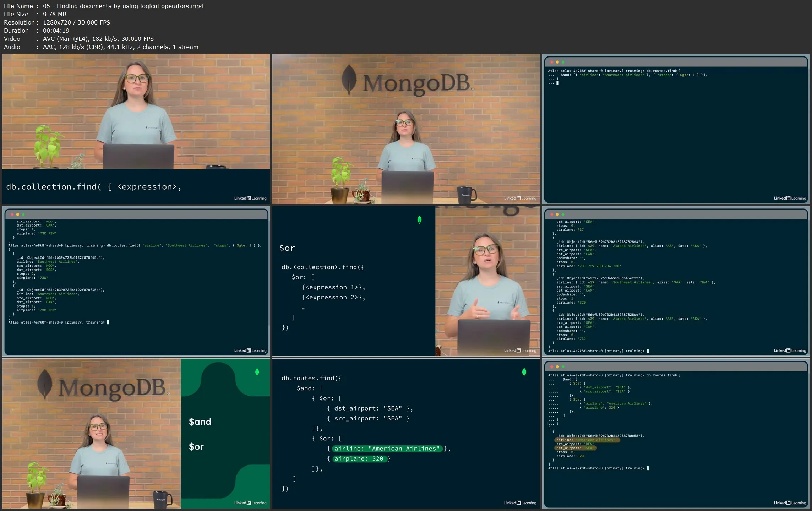
Task: Click '$and' in the green panel
Action: tap(200, 422)
